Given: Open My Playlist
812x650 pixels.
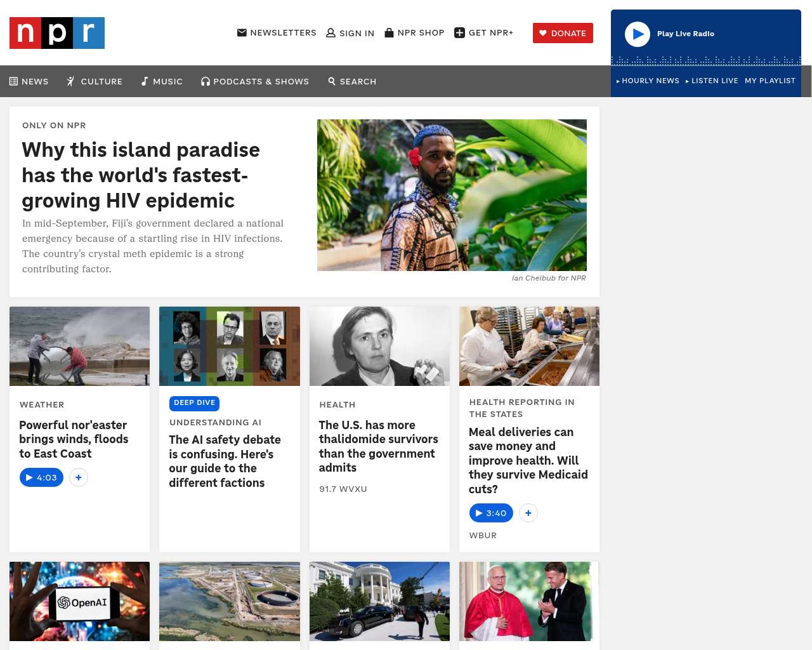Looking at the screenshot, I should click(770, 81).
